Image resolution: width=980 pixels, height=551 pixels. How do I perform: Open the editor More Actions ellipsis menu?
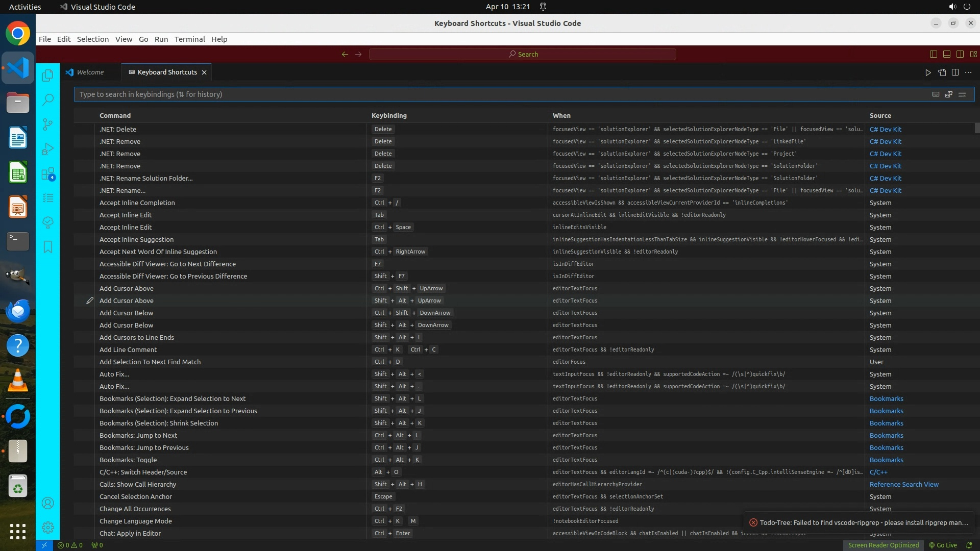tap(968, 72)
